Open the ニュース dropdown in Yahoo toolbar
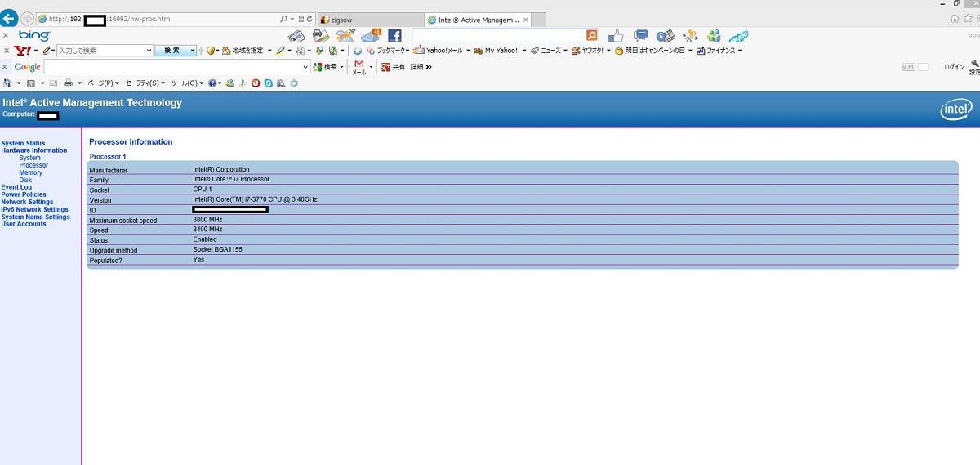The image size is (980, 465). pos(565,51)
